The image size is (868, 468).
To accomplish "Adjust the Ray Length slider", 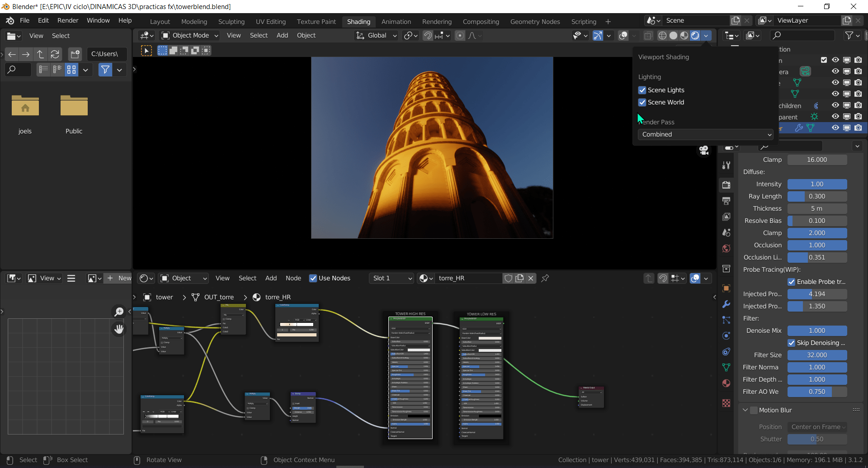I will click(817, 196).
